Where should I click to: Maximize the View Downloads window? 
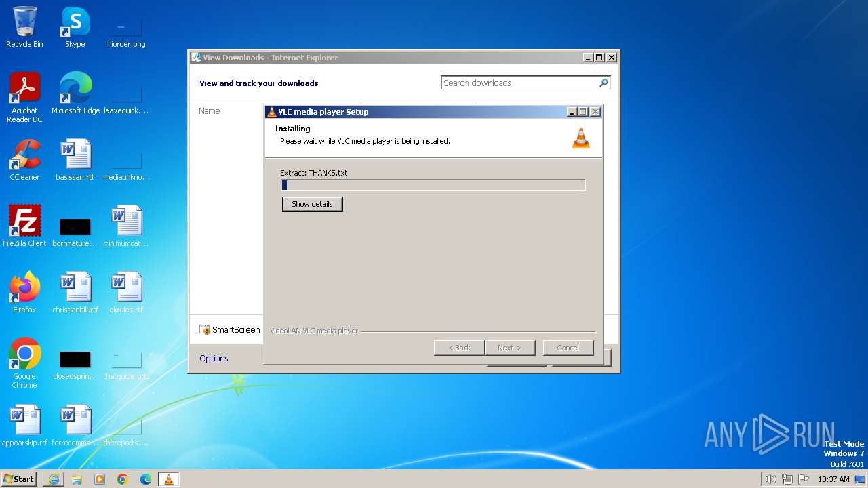click(x=599, y=58)
